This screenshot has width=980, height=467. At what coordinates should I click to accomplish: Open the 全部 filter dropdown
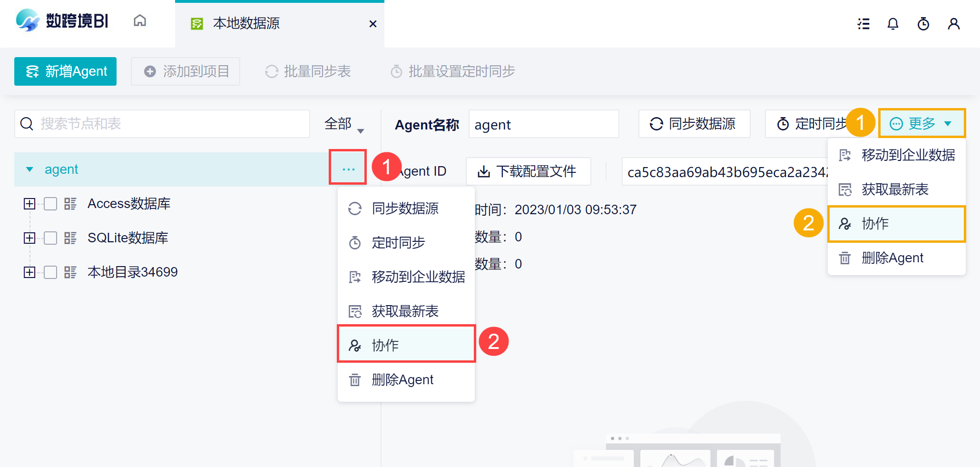[x=344, y=124]
